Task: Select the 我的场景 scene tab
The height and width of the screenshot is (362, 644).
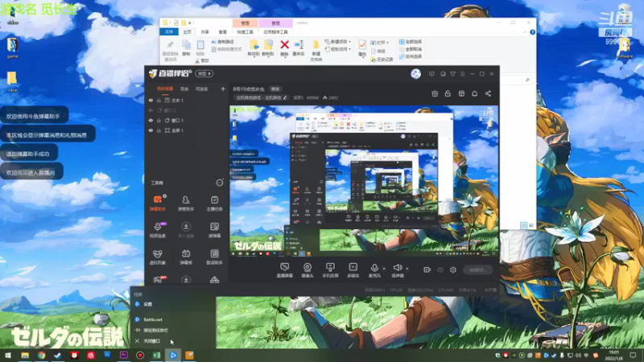Action: pyautogui.click(x=165, y=88)
